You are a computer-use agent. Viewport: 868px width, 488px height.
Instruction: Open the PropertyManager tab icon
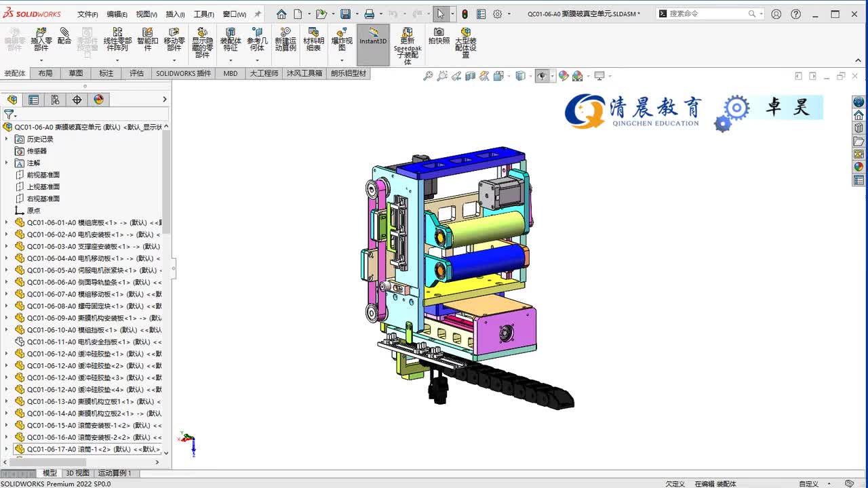pos(33,100)
